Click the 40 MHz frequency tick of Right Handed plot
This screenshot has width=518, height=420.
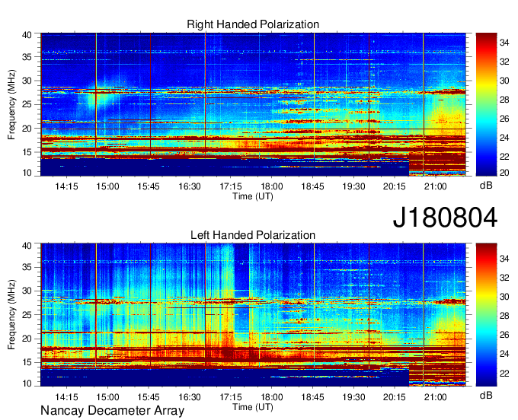point(27,35)
